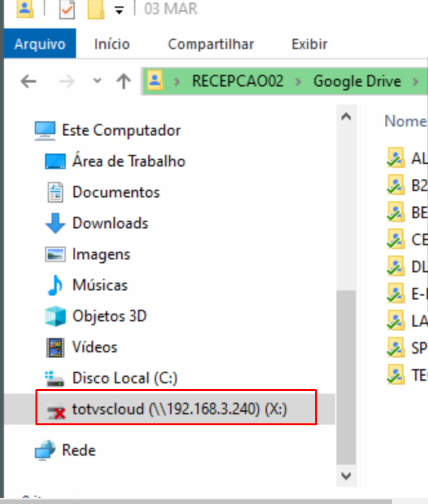Select the synced folder starting with CE
428x504 pixels.
point(407,239)
